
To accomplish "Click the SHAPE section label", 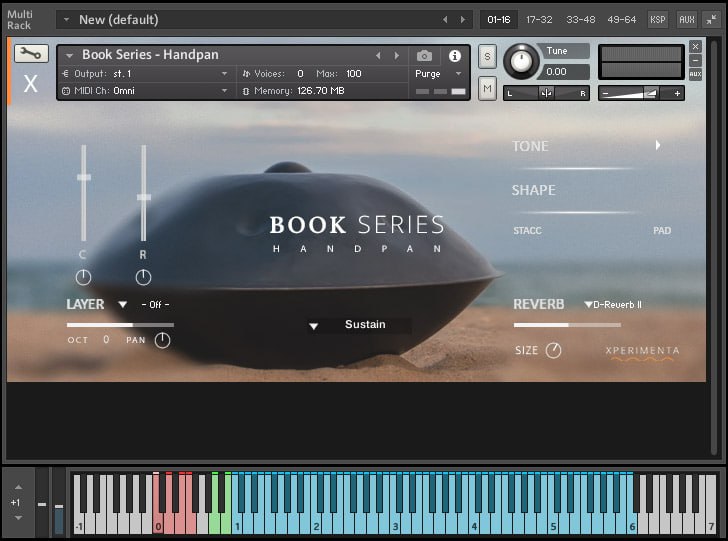I will pyautogui.click(x=533, y=190).
